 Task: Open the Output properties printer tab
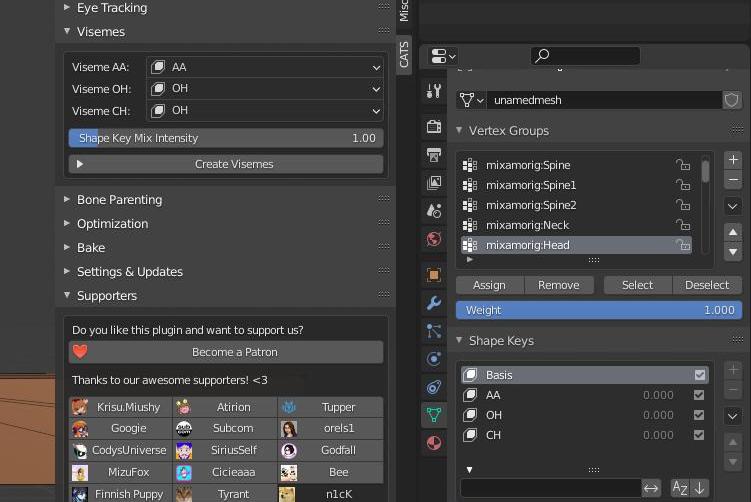tap(433, 155)
